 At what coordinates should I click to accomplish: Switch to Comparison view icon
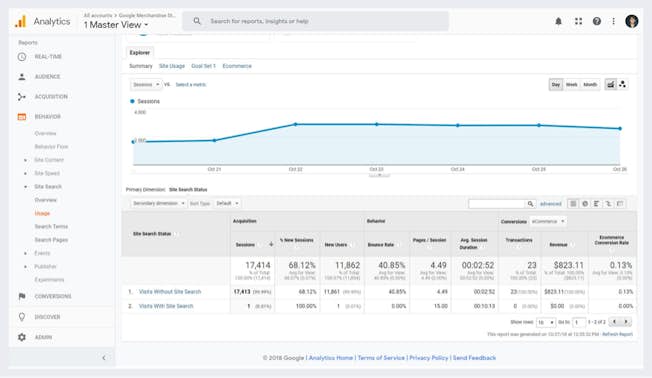pyautogui.click(x=608, y=204)
